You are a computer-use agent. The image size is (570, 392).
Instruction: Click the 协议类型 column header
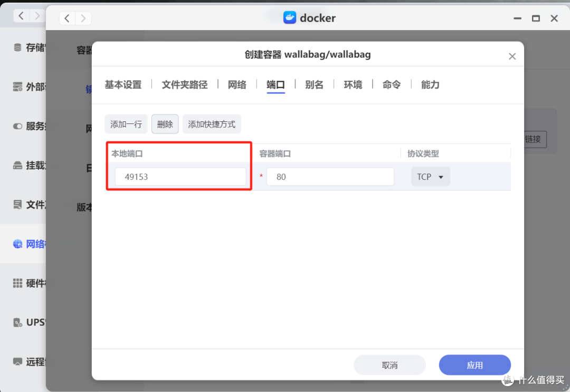(423, 154)
